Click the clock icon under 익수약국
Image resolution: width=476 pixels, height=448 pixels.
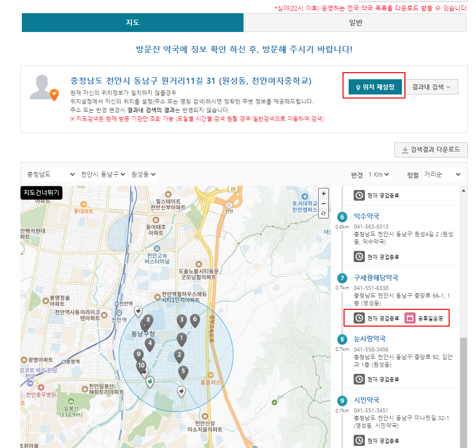[x=359, y=256]
